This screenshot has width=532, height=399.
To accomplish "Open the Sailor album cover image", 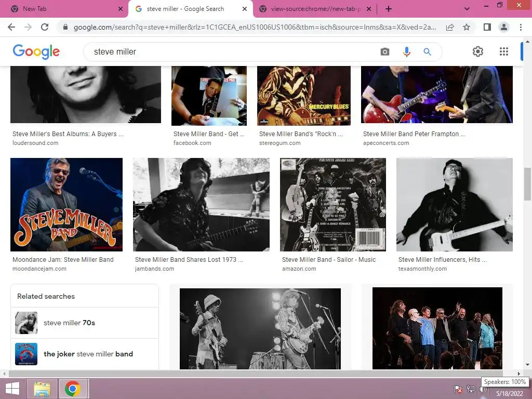I will pos(333,205).
